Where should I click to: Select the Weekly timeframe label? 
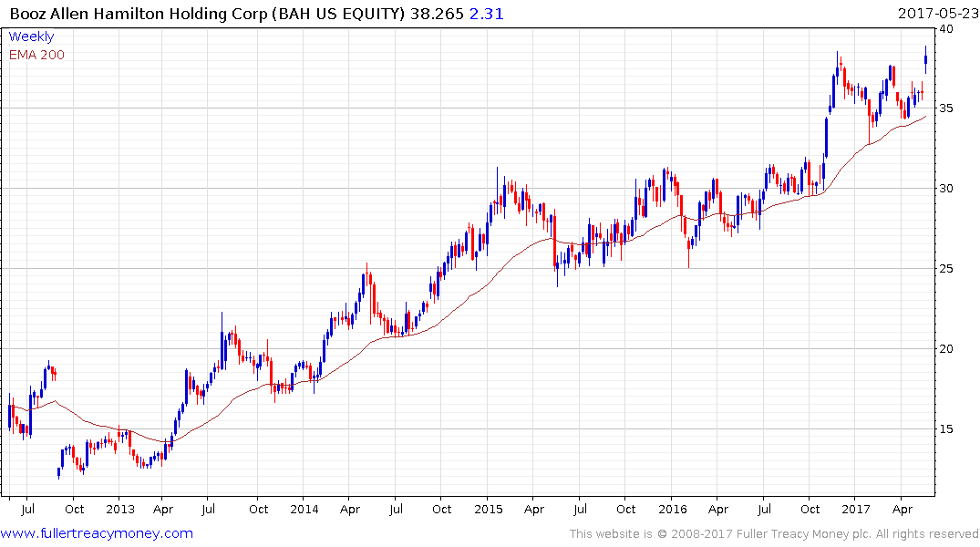tap(31, 36)
